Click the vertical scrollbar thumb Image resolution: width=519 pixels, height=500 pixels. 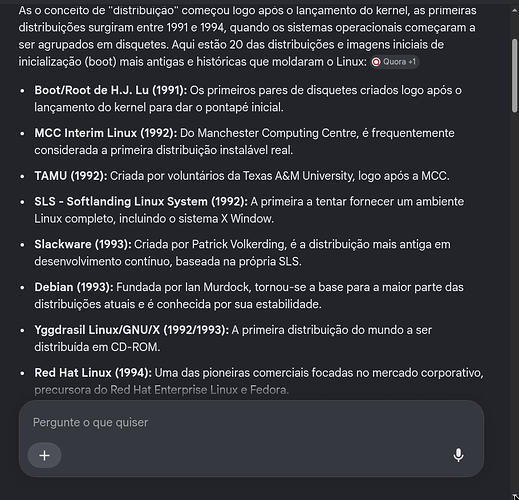pos(514,76)
